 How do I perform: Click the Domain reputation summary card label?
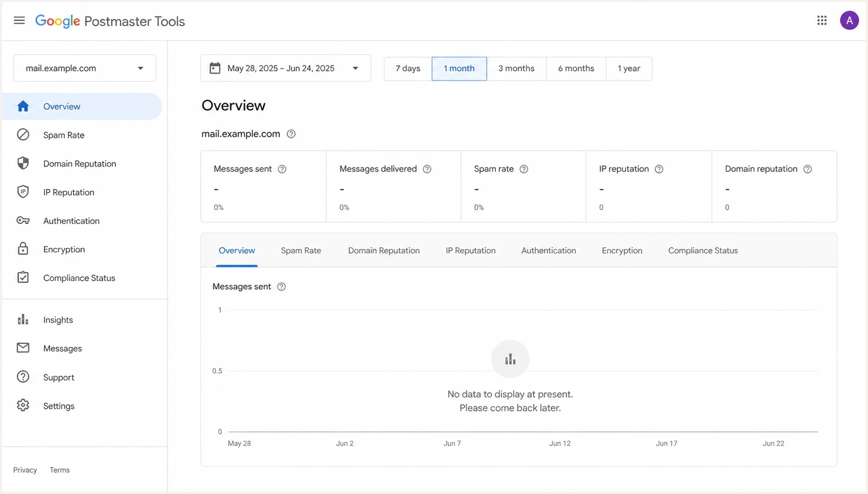click(761, 169)
